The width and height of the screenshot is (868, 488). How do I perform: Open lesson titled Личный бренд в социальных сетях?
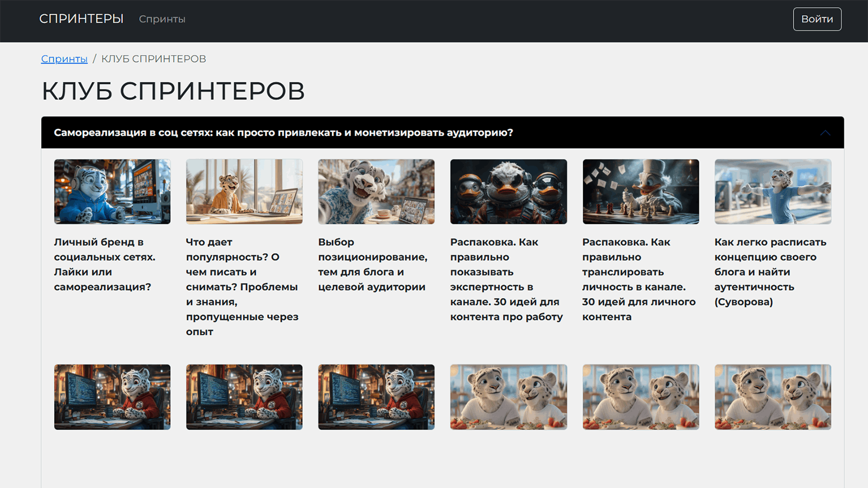pyautogui.click(x=105, y=264)
